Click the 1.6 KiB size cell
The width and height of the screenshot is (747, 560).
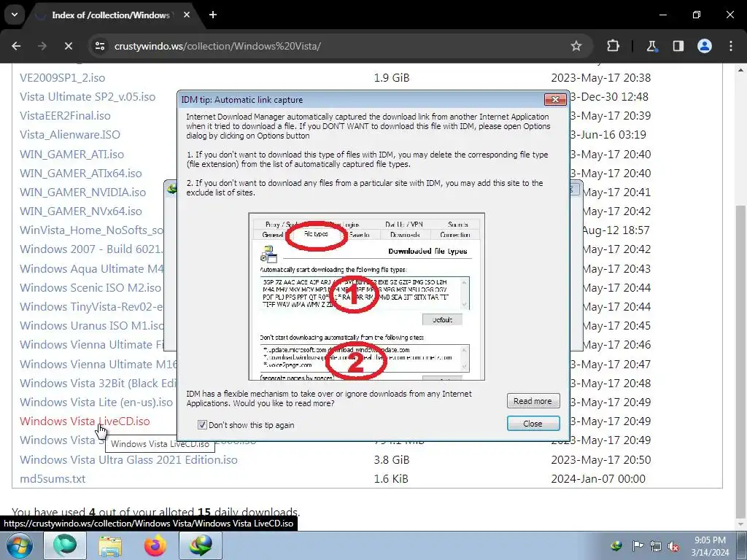(391, 479)
